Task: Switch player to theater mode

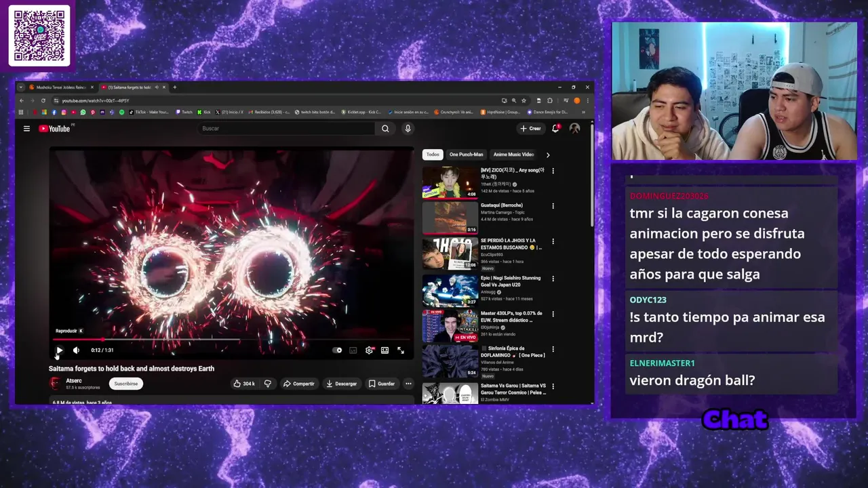Action: [x=384, y=350]
